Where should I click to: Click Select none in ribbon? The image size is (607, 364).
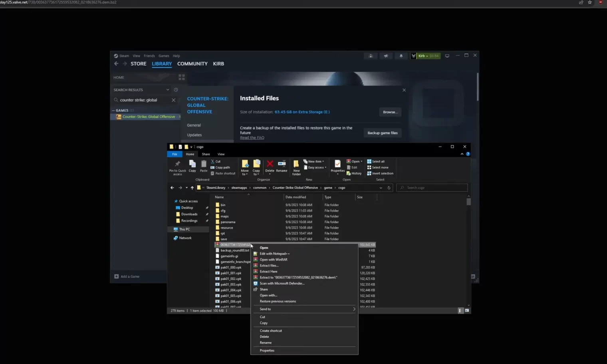pos(378,168)
